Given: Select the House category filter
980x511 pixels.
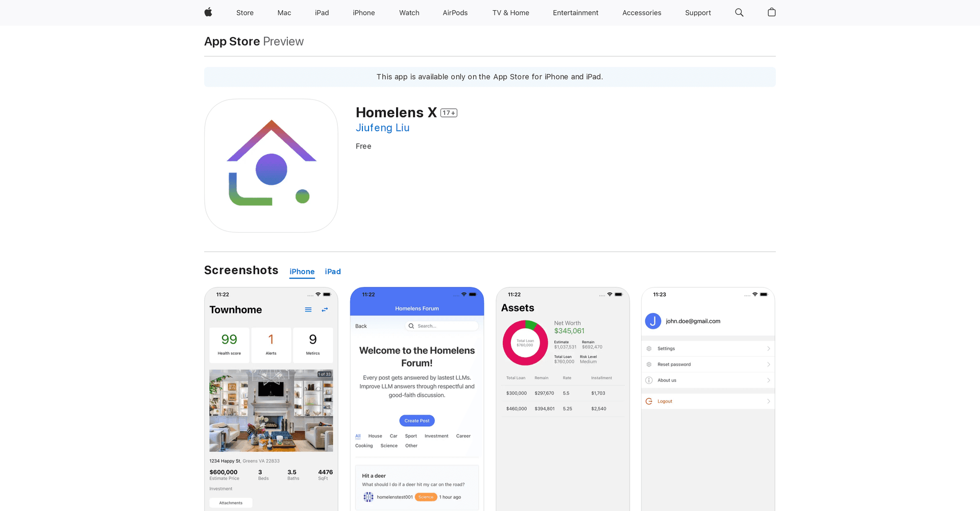Looking at the screenshot, I should coord(375,436).
